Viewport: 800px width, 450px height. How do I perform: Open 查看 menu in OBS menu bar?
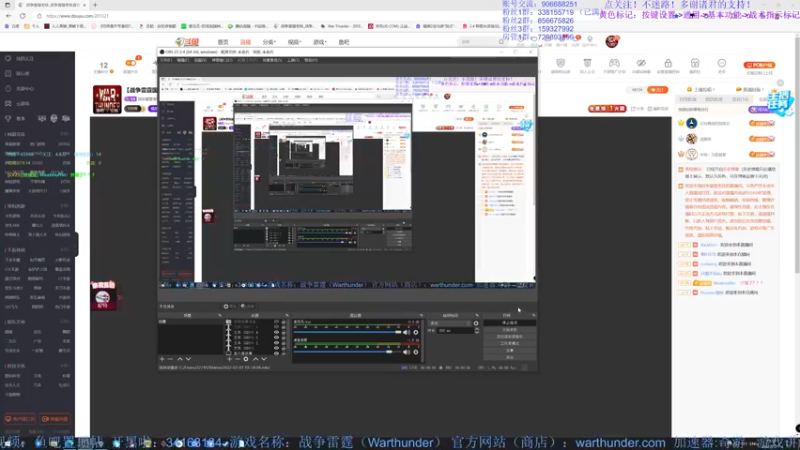click(x=200, y=60)
